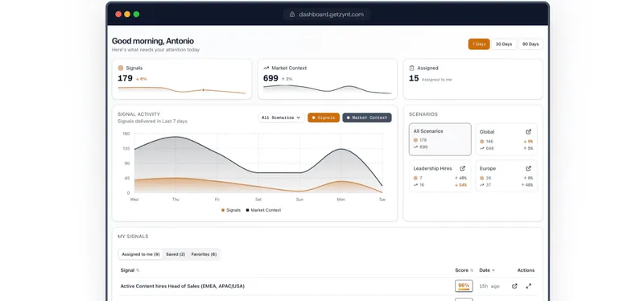This screenshot has width=644, height=301.
Task: Switch to the 7 Days range
Action: click(x=479, y=44)
